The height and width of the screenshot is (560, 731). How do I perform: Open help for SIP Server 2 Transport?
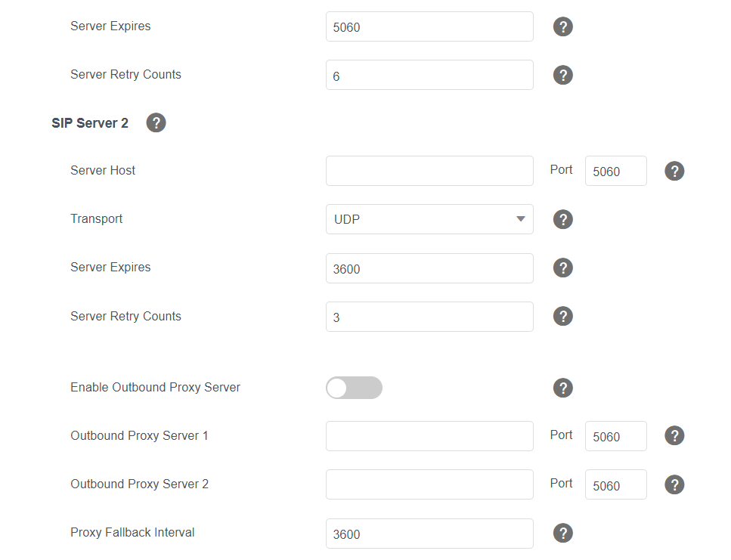click(562, 219)
